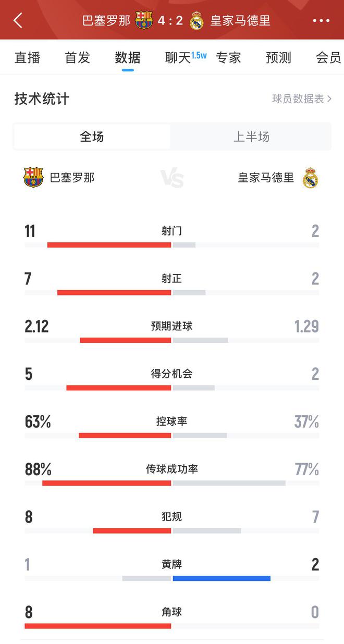Select the 全场 full-match toggle
This screenshot has height=644, width=344.
pyautogui.click(x=92, y=137)
